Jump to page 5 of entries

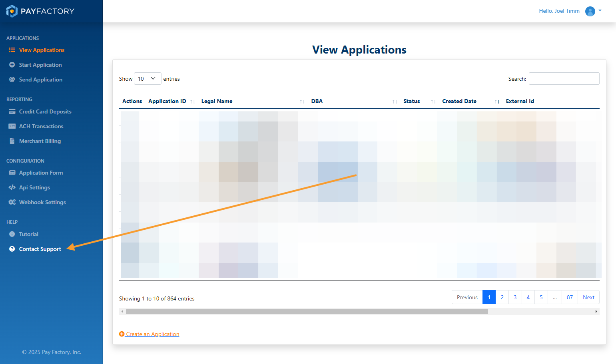coord(541,297)
